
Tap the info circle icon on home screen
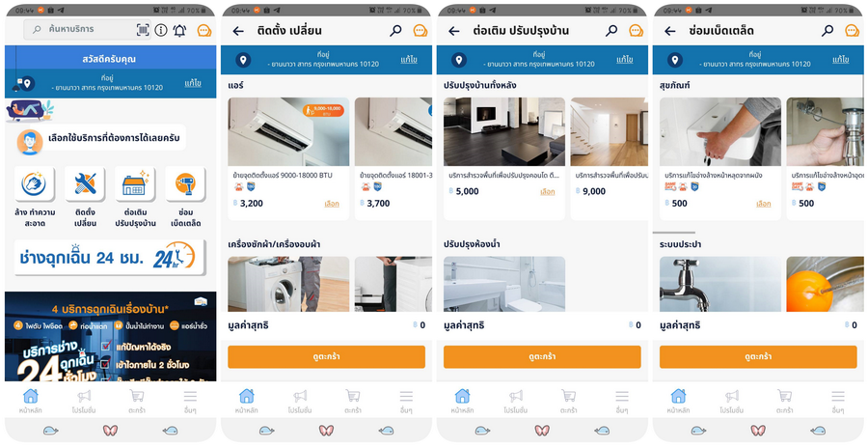(x=161, y=31)
